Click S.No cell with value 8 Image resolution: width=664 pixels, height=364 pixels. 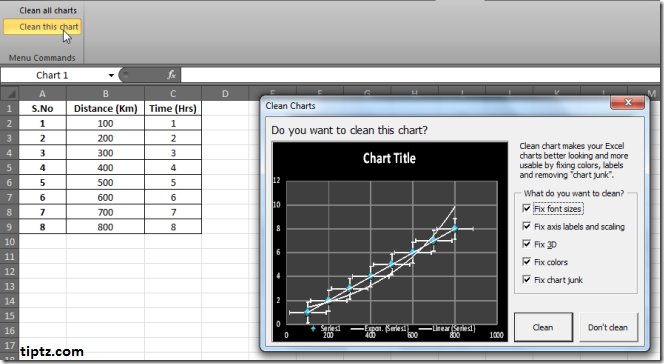pos(42,227)
